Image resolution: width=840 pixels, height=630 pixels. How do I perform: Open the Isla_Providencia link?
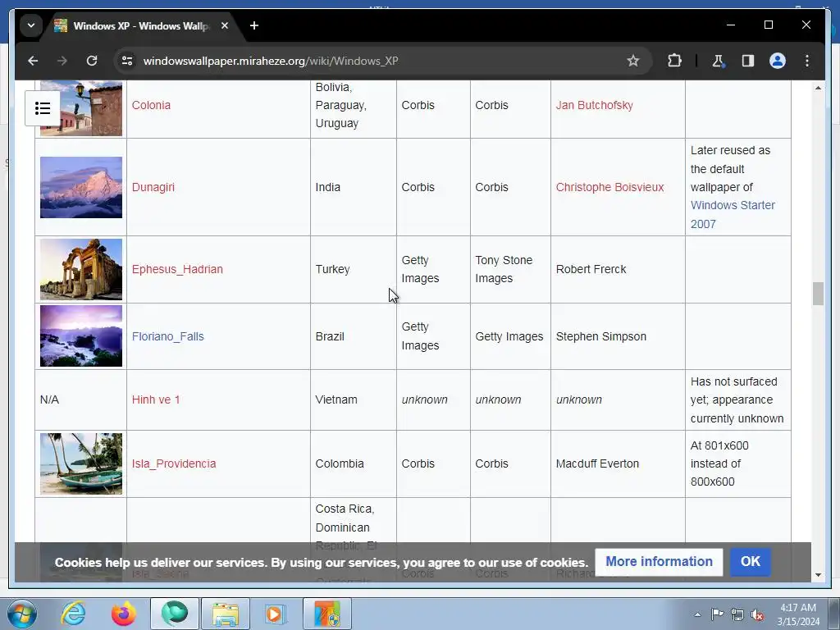pos(174,463)
